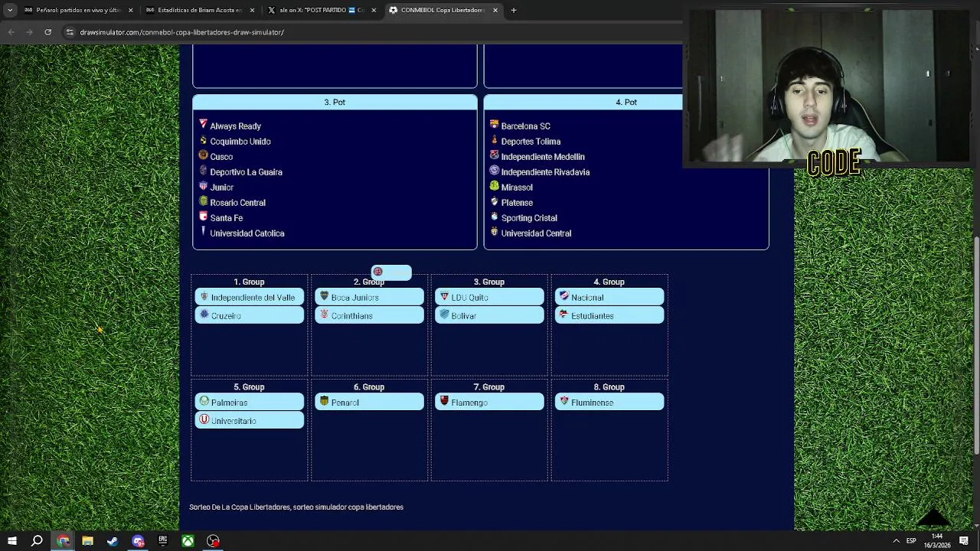The image size is (980, 551).
Task: Close the X POST PARTIDO tab
Action: (374, 10)
